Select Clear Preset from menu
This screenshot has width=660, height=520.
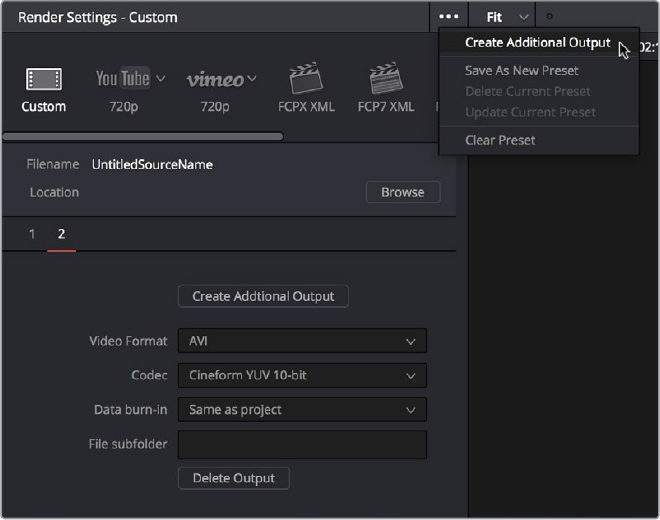tap(500, 140)
